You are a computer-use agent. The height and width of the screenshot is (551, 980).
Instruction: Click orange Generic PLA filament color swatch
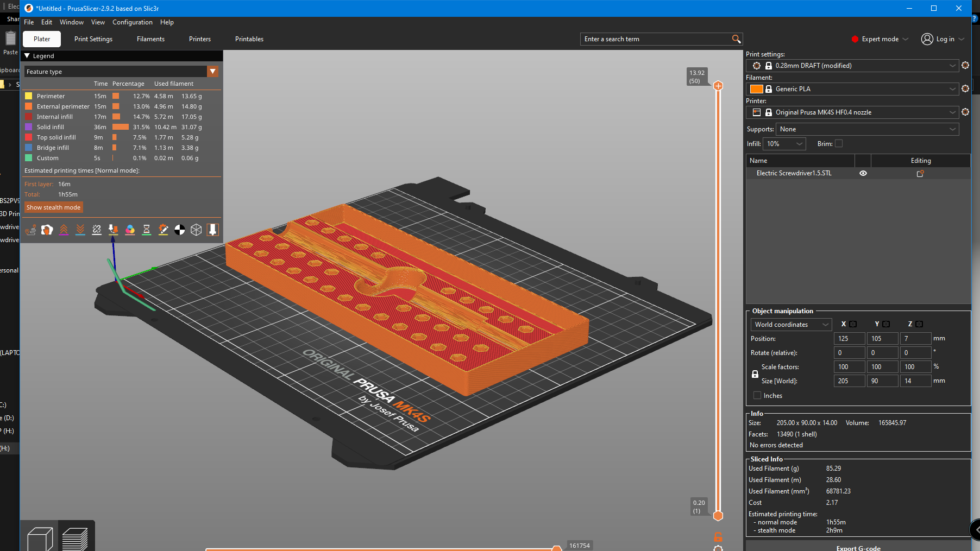click(756, 89)
